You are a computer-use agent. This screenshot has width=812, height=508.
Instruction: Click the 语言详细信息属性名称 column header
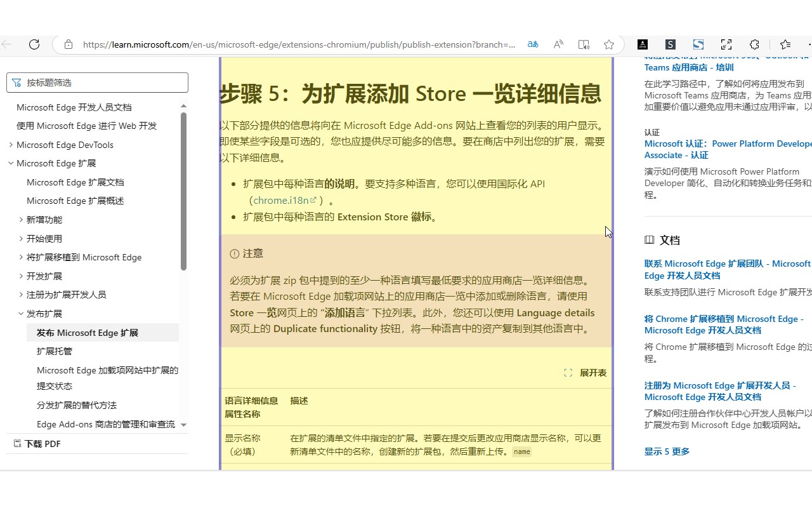(x=251, y=407)
